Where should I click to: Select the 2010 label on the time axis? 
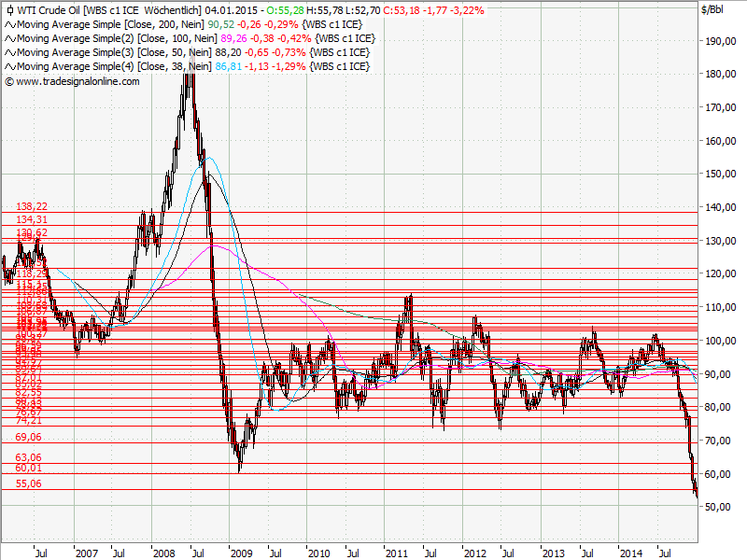click(x=319, y=552)
